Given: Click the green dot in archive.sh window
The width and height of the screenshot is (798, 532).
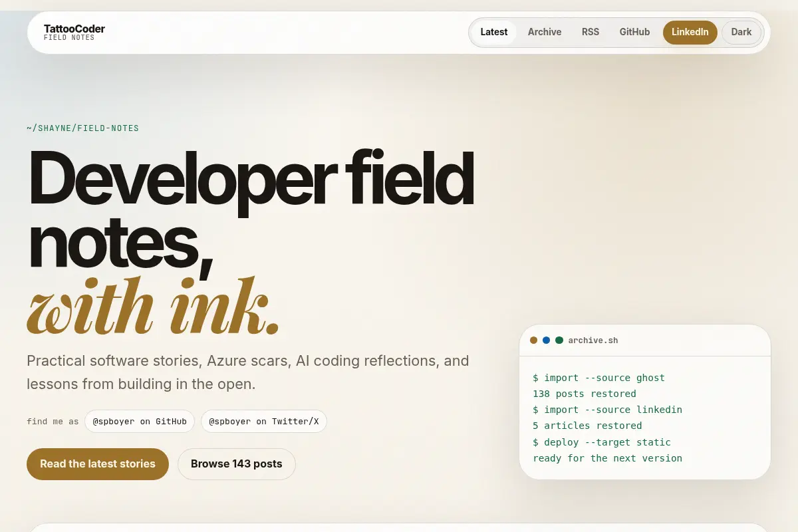Looking at the screenshot, I should click(x=559, y=340).
